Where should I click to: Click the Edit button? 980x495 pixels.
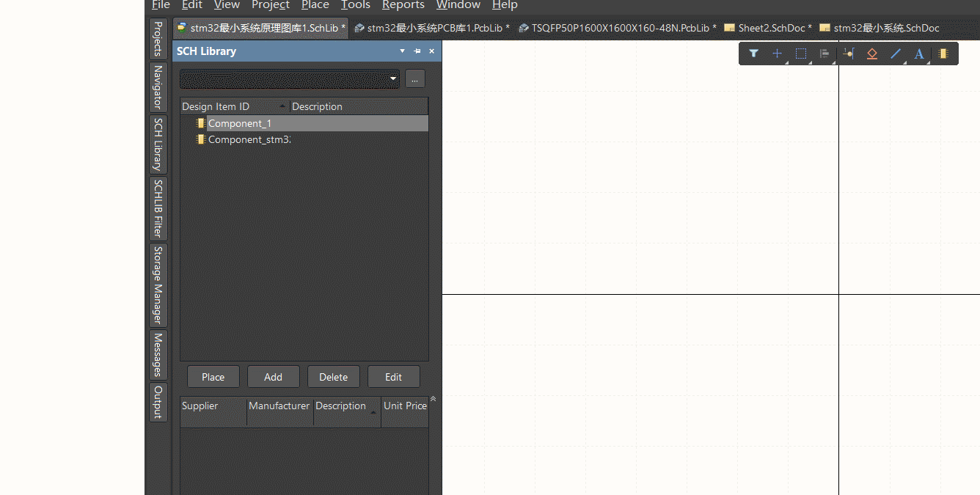click(394, 377)
